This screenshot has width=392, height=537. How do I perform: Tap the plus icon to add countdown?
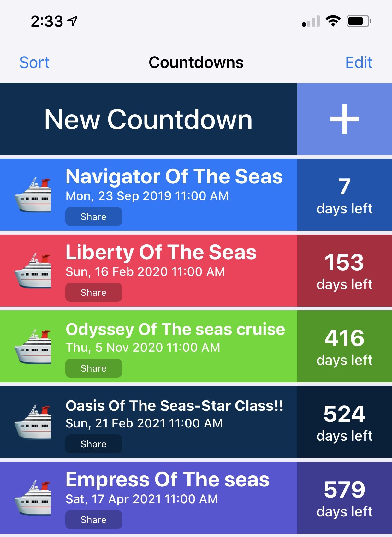click(344, 119)
